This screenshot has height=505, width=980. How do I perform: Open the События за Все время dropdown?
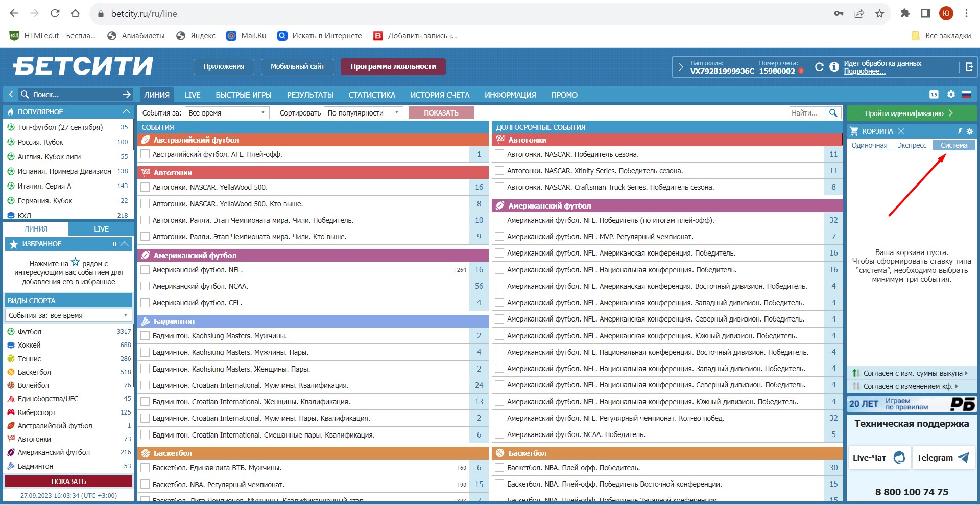[227, 113]
